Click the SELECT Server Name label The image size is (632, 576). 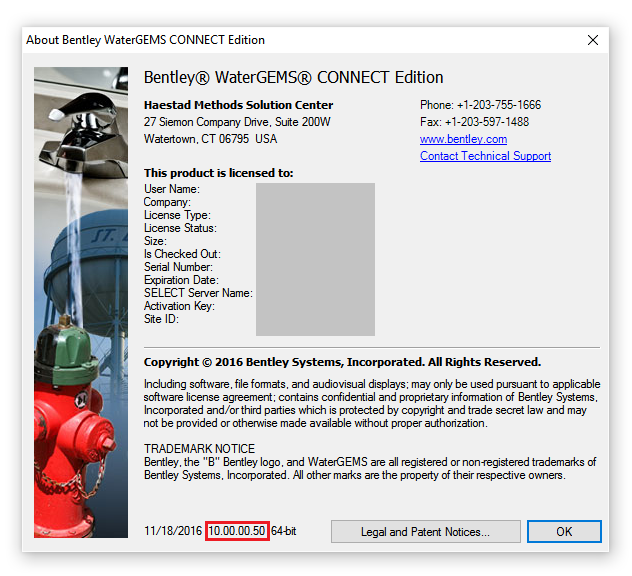pos(198,293)
